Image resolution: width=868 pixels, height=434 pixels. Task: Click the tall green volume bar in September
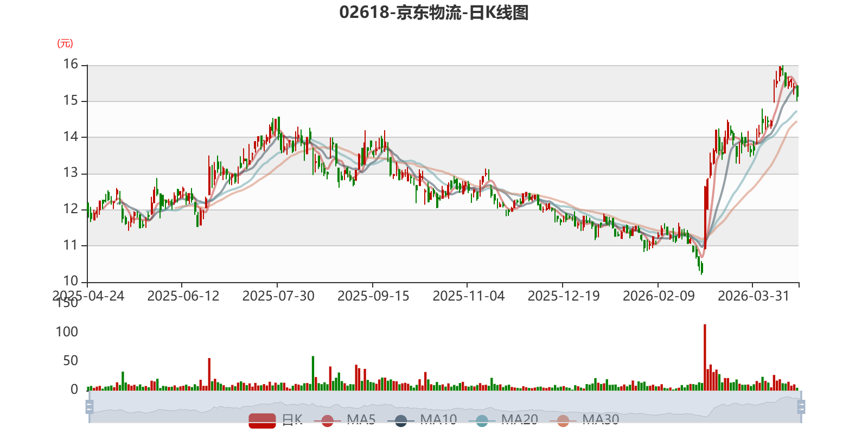tap(313, 373)
